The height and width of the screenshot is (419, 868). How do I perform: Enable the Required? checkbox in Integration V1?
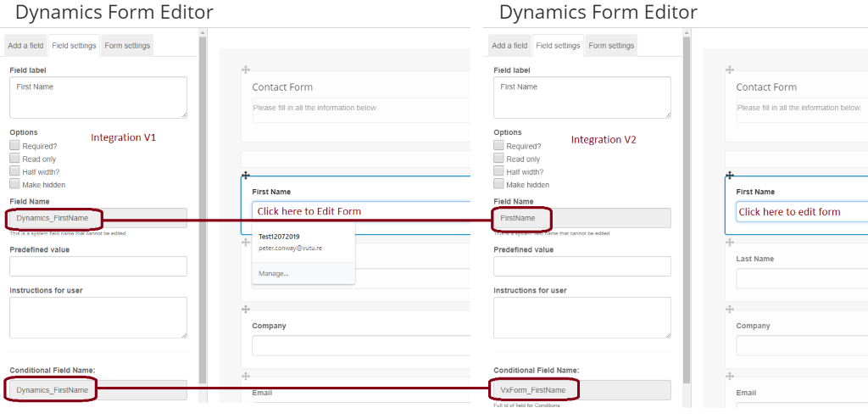pyautogui.click(x=15, y=146)
